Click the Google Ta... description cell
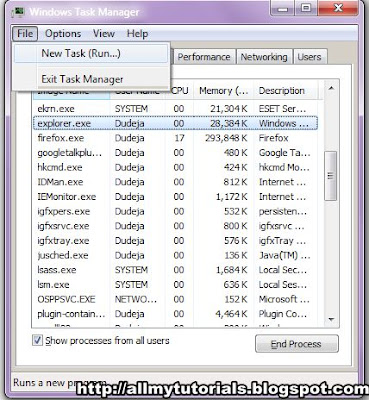369x400 pixels. 284,153
